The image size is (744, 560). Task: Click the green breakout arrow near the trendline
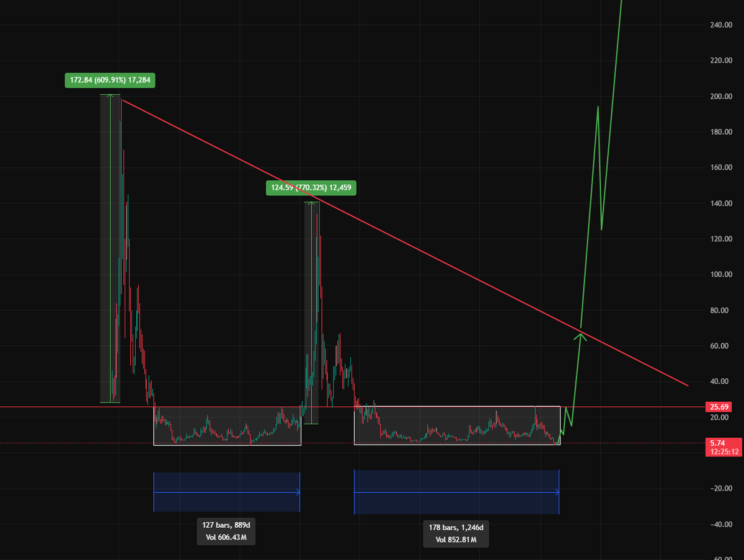click(x=580, y=338)
